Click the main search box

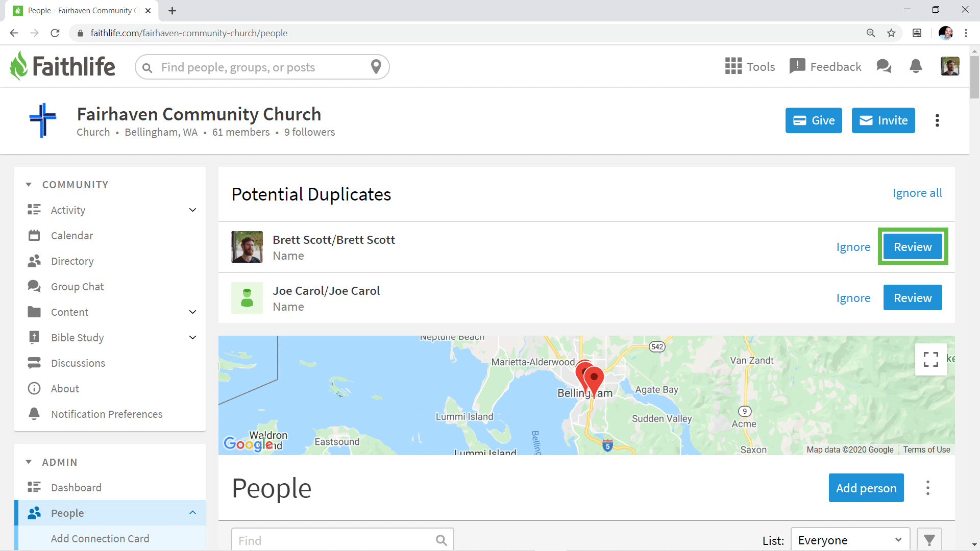(x=262, y=67)
